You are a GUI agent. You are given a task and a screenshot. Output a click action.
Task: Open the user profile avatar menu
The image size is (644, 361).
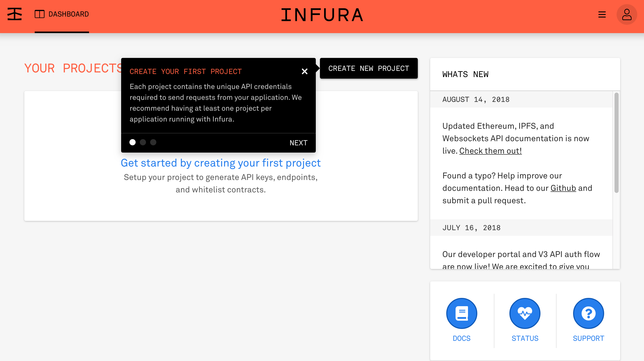point(627,14)
